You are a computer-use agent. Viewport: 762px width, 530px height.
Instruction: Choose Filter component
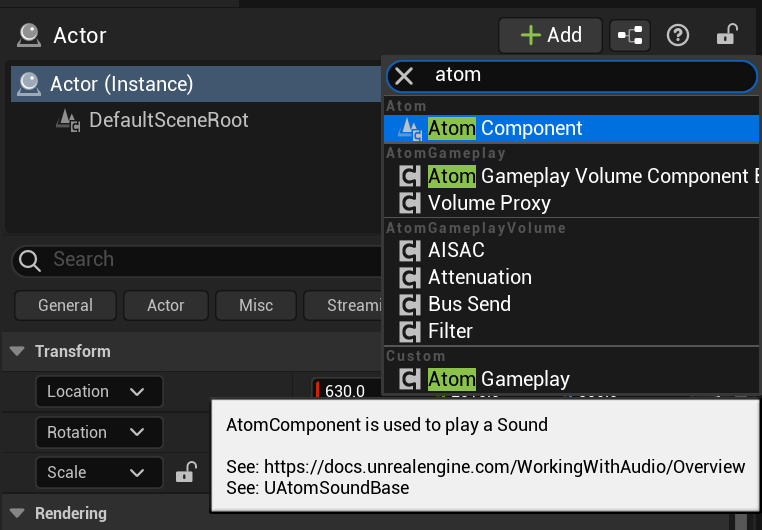pos(571,331)
